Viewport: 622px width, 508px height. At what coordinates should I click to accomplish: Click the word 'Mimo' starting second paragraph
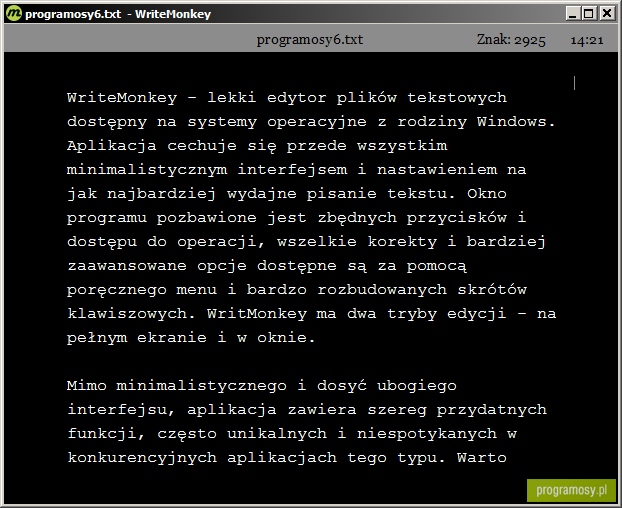click(86, 386)
